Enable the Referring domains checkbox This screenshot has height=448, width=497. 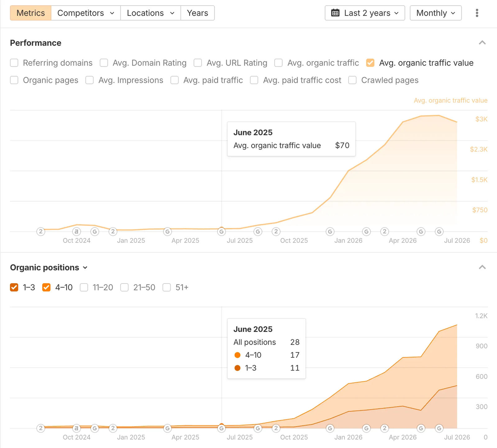coord(14,63)
